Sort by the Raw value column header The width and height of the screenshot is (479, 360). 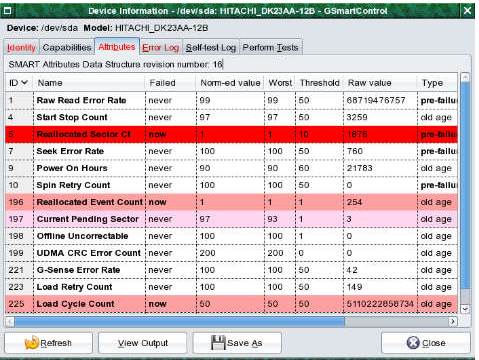click(380, 83)
